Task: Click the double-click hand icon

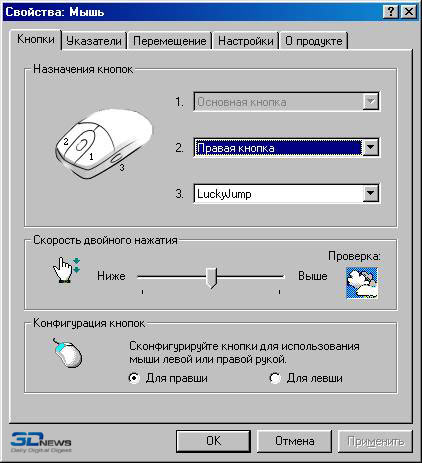Action: [67, 270]
